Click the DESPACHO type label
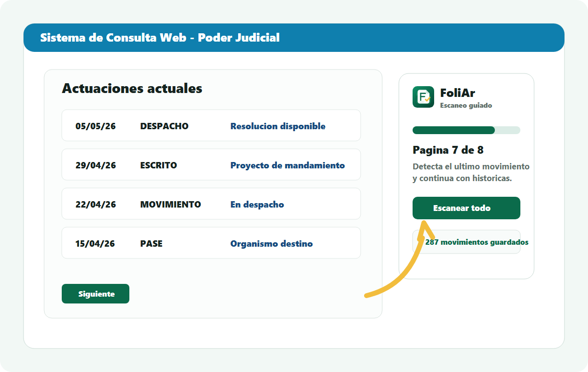 pos(164,126)
